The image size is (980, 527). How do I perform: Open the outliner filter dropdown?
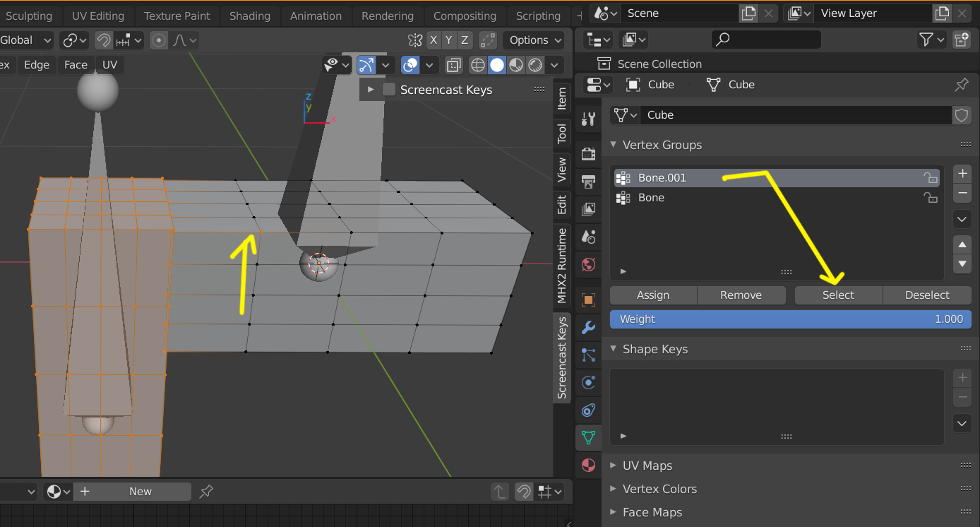point(931,40)
